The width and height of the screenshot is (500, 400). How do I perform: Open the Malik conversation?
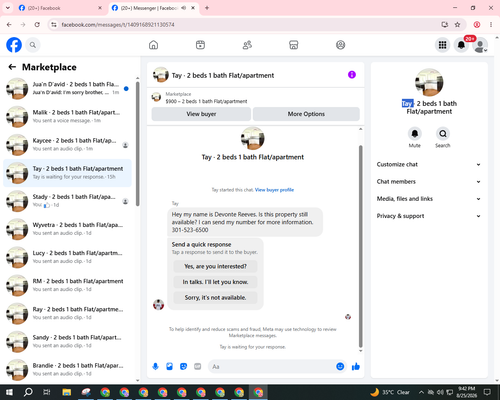[67, 117]
